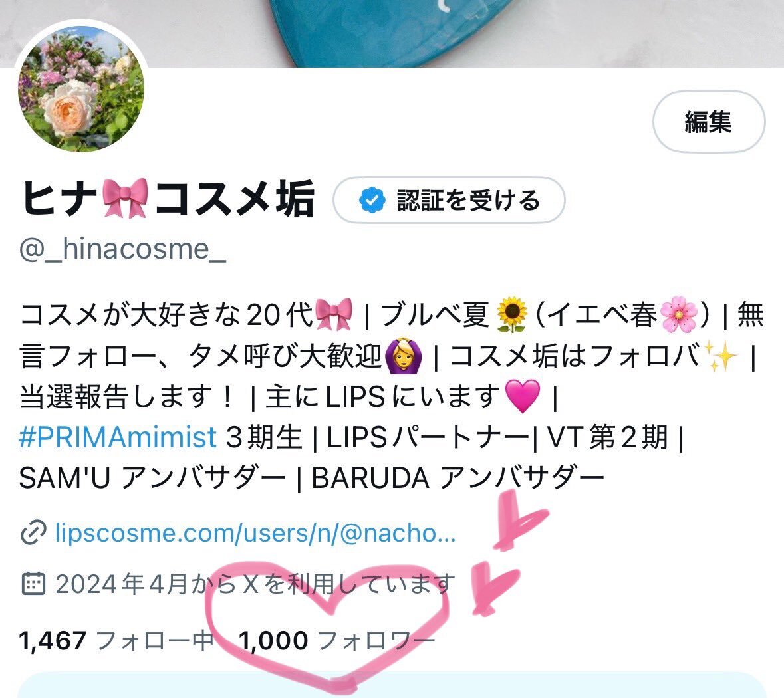The width and height of the screenshot is (784, 698).
Task: Click the pink ribbon emoji in display name
Action: click(125, 199)
